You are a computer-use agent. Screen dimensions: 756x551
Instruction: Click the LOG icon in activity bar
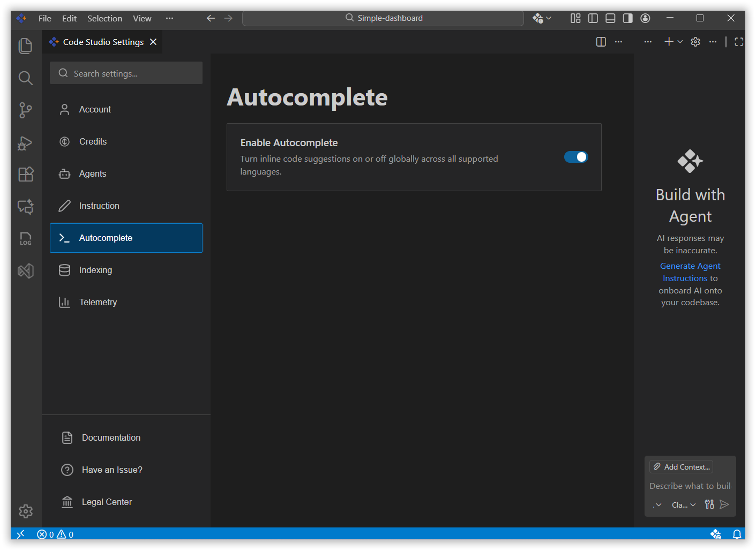click(25, 239)
